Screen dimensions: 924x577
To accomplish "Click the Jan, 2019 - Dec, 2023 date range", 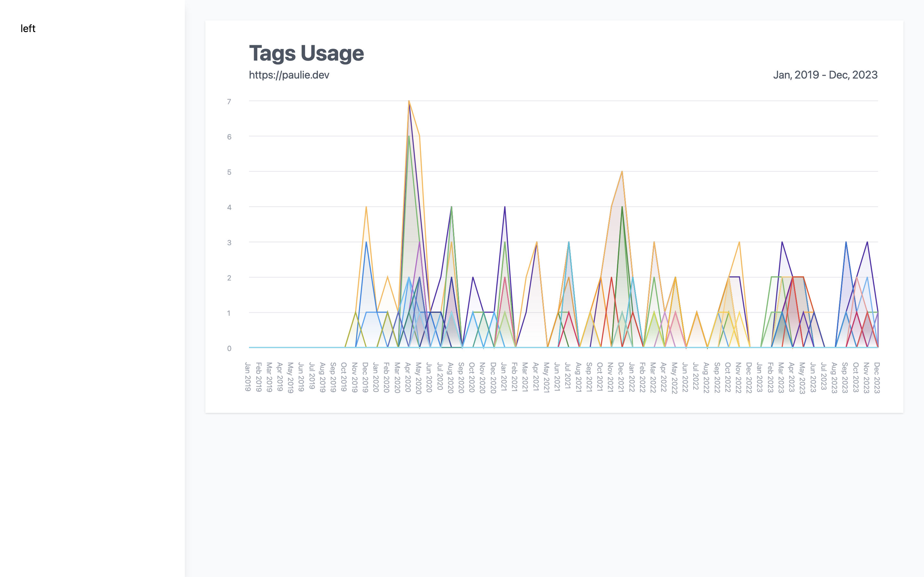I will 825,75.
